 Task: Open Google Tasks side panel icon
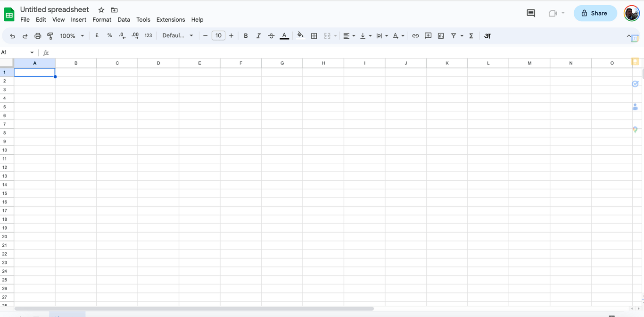coord(635,84)
